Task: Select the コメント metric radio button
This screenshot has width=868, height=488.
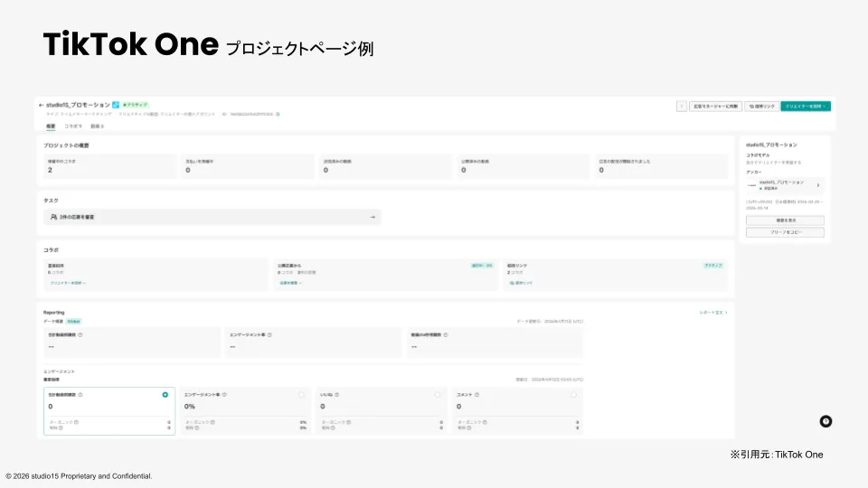Action: 573,394
